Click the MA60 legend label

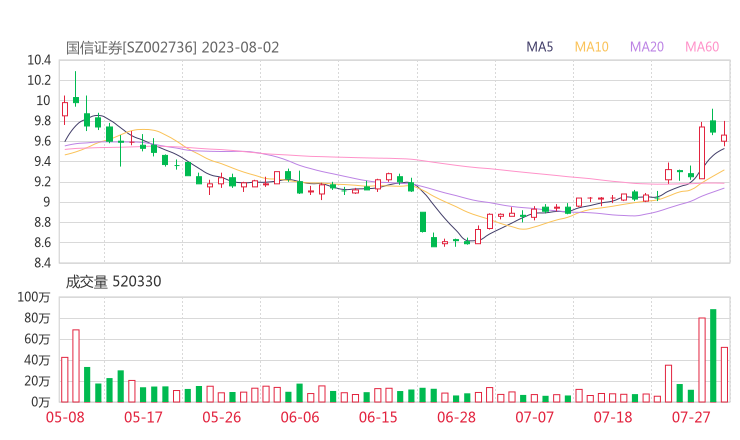(x=702, y=47)
